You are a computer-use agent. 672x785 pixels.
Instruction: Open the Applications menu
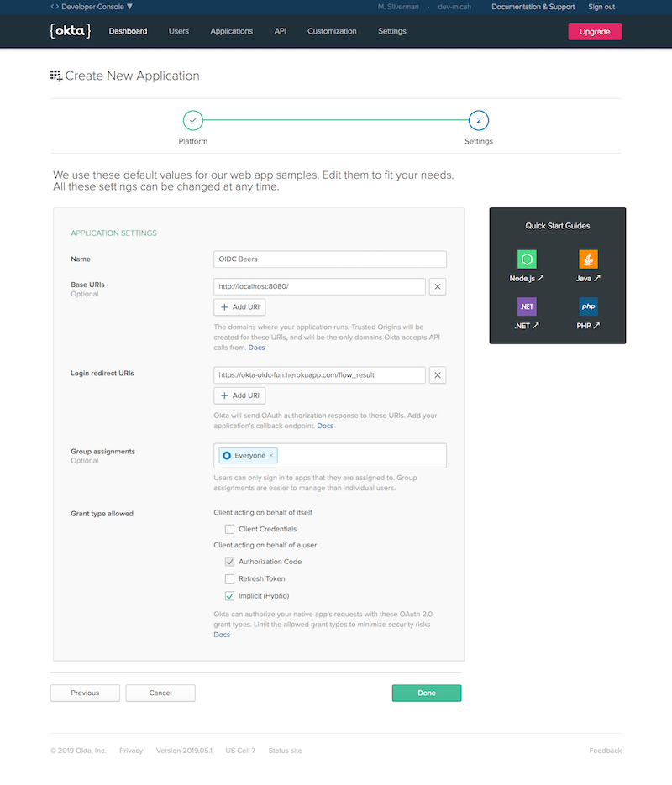(x=231, y=31)
